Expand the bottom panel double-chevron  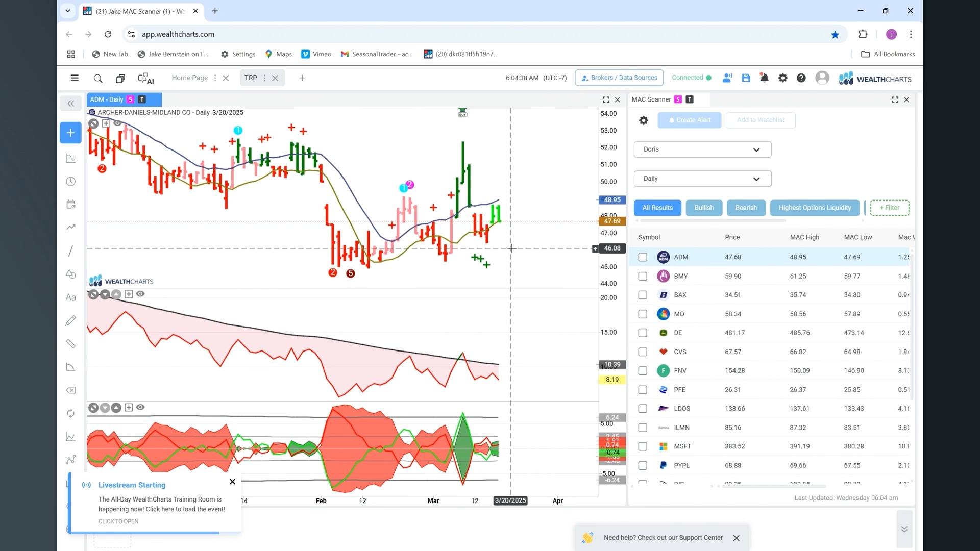[x=904, y=529]
